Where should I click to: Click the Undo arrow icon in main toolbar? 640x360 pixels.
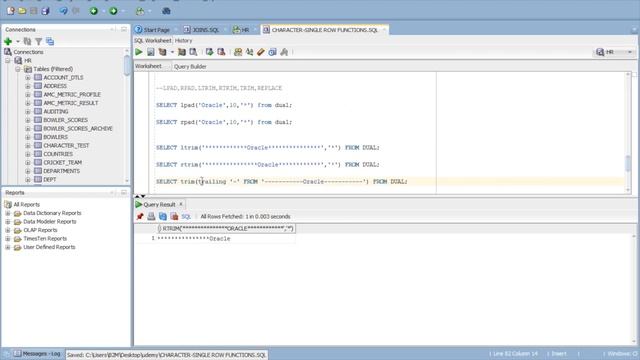pos(63,11)
